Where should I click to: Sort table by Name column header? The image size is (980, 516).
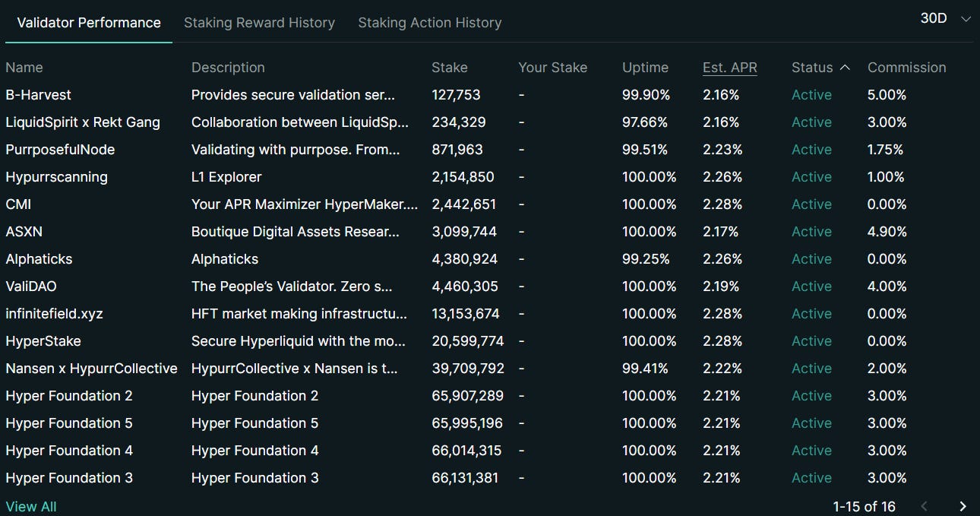click(24, 68)
